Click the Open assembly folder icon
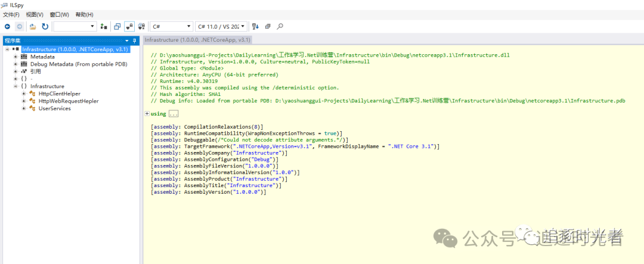 [x=32, y=26]
